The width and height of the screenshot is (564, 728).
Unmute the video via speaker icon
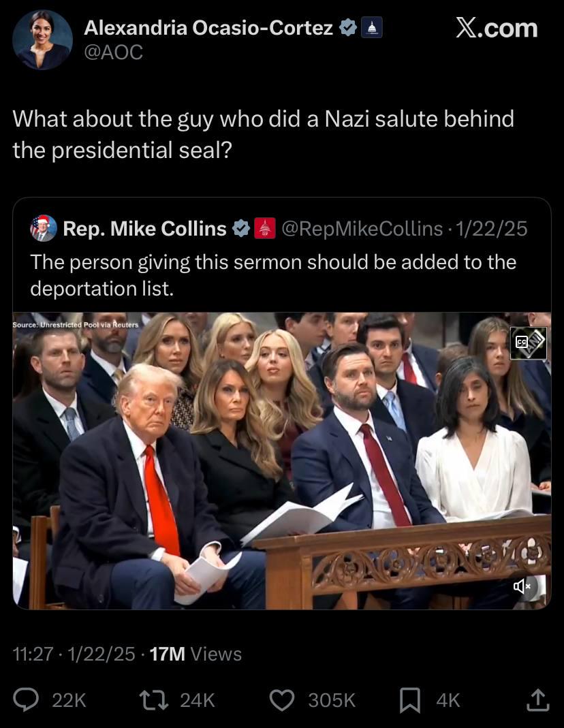pos(522,586)
